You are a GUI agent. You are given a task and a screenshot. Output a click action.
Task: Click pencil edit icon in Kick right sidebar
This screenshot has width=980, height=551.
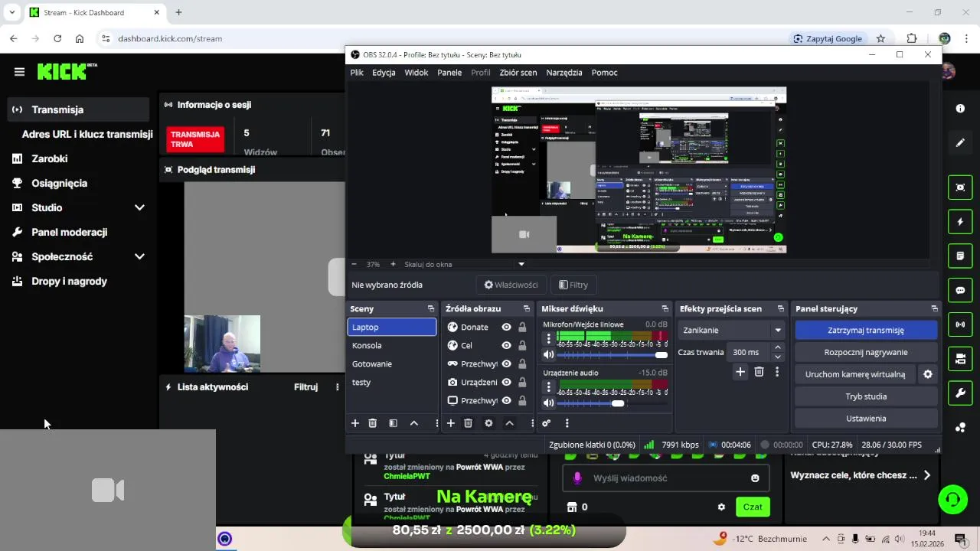coord(960,143)
